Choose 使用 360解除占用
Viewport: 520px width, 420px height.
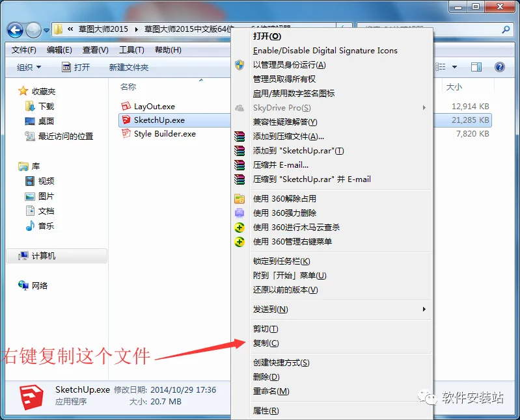tap(332, 198)
